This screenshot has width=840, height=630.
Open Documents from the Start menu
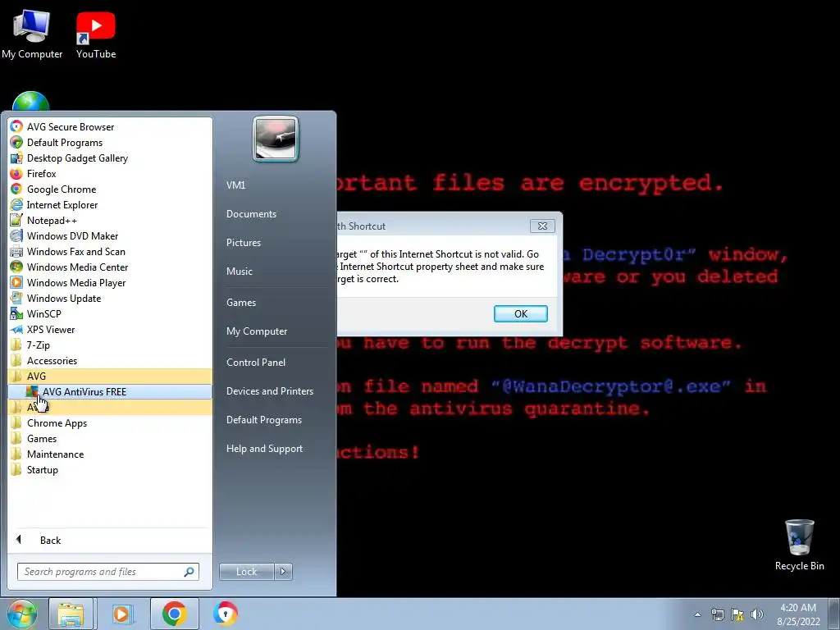[x=276, y=214]
